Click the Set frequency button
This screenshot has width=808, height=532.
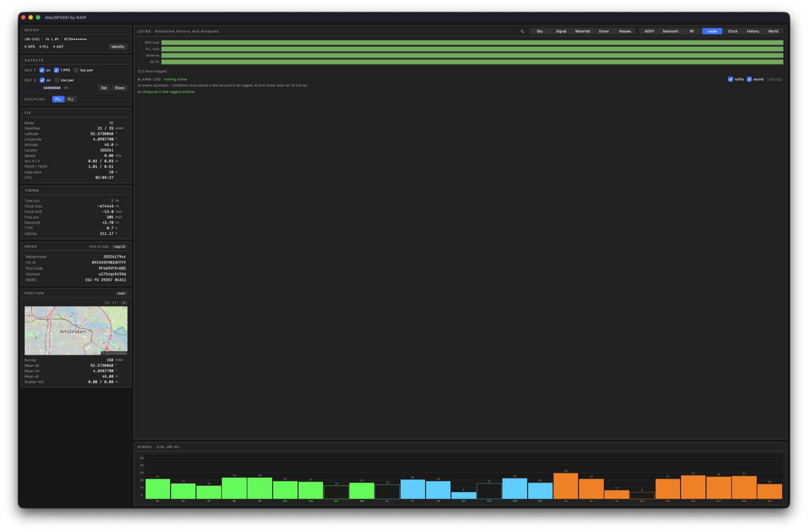(x=104, y=88)
